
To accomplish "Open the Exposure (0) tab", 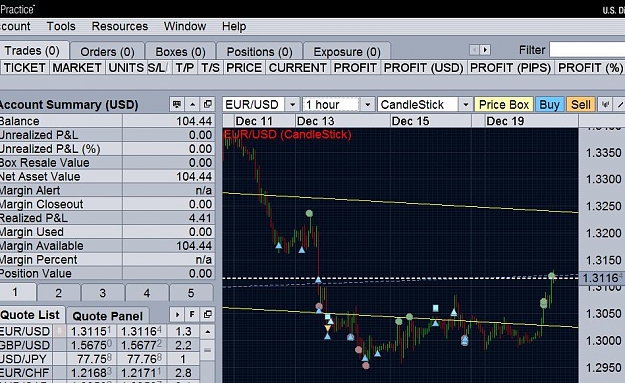I will 347,52.
